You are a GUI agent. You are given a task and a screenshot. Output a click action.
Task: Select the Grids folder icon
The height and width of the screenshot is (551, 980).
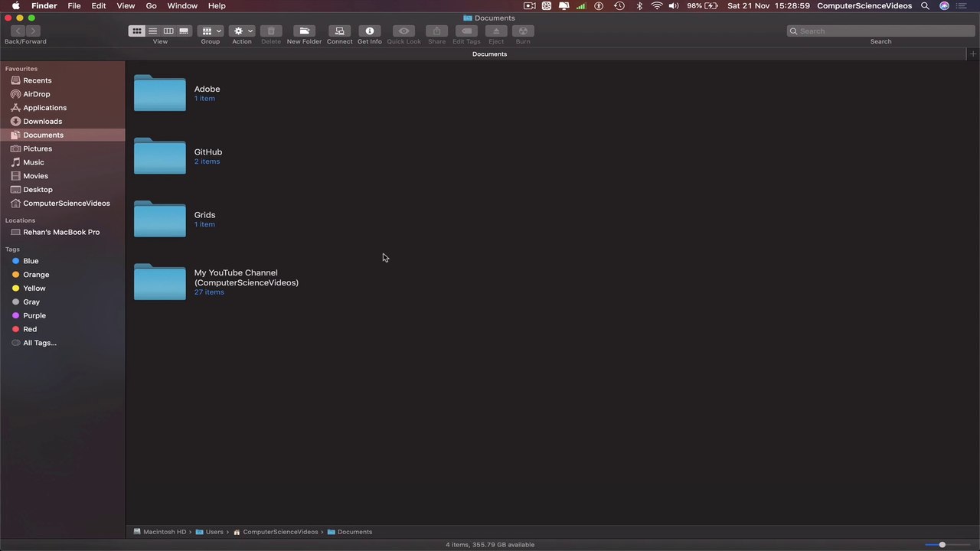coord(160,219)
